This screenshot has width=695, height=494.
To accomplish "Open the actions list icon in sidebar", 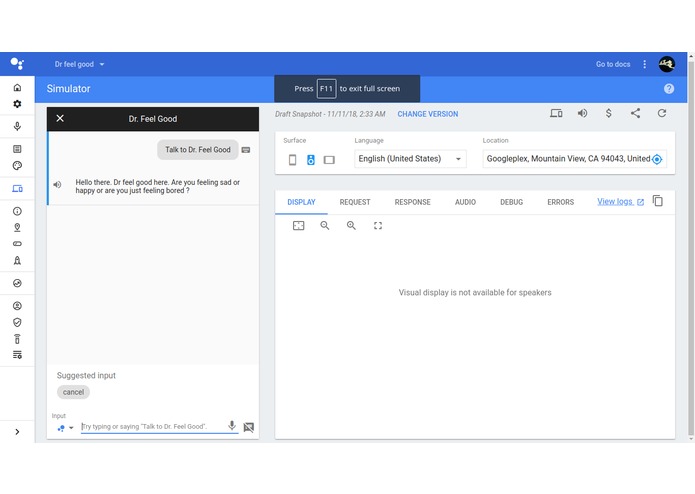I will click(17, 149).
